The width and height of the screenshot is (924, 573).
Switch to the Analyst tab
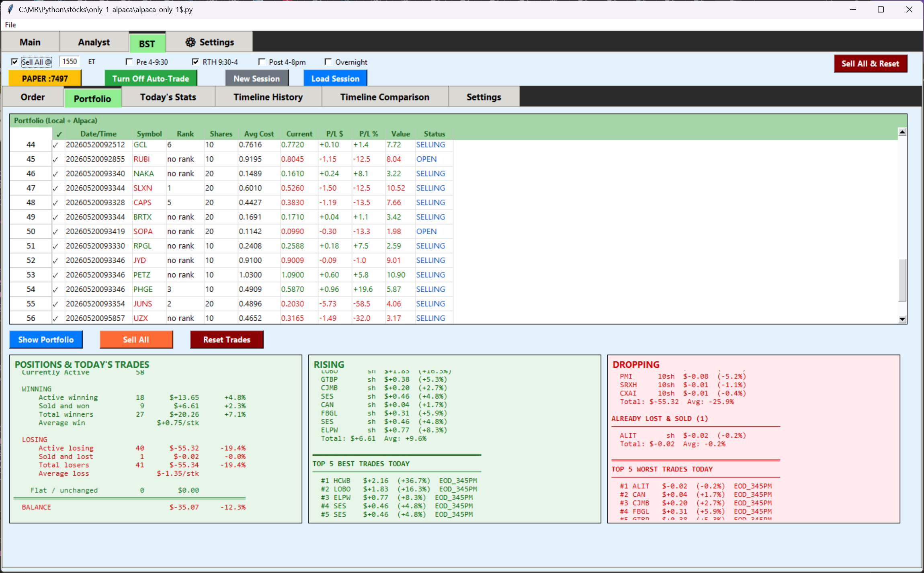[94, 42]
